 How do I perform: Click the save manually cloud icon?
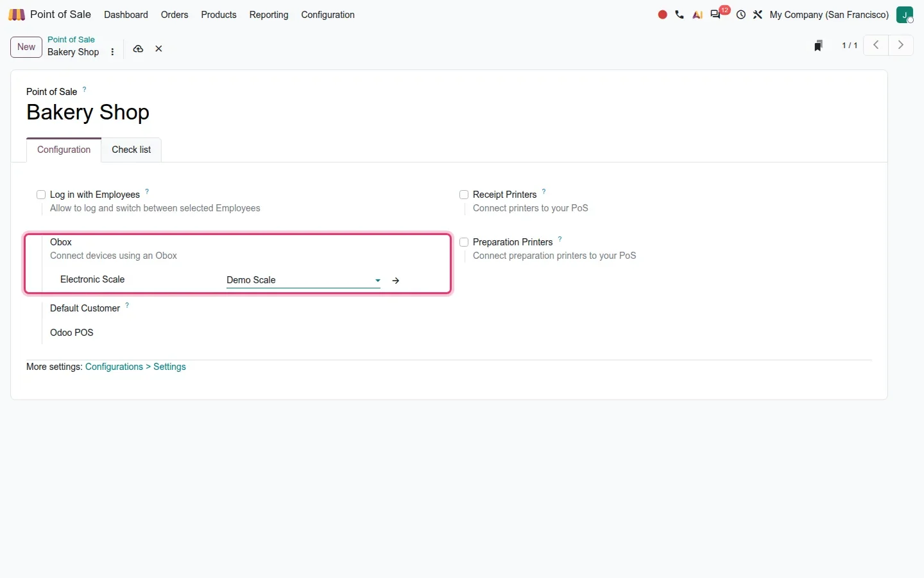point(138,49)
